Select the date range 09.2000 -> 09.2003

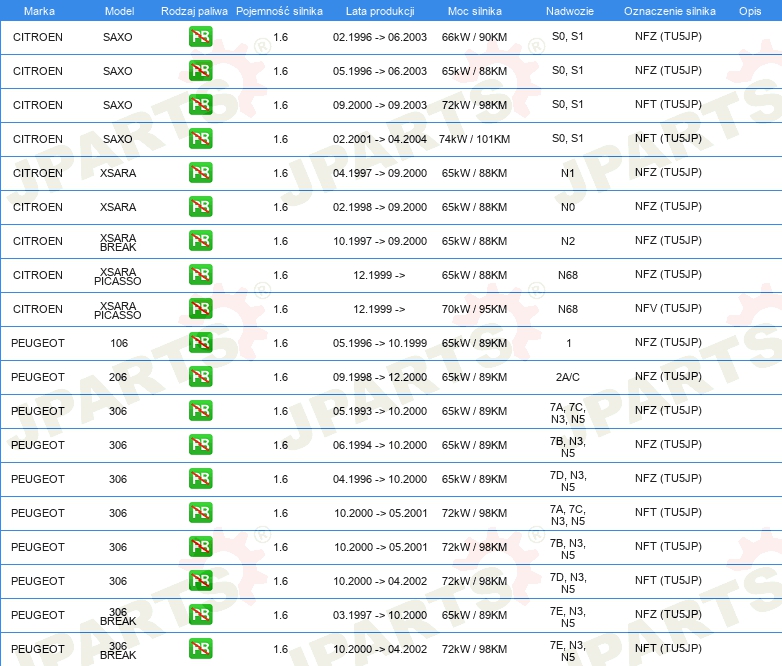click(380, 105)
